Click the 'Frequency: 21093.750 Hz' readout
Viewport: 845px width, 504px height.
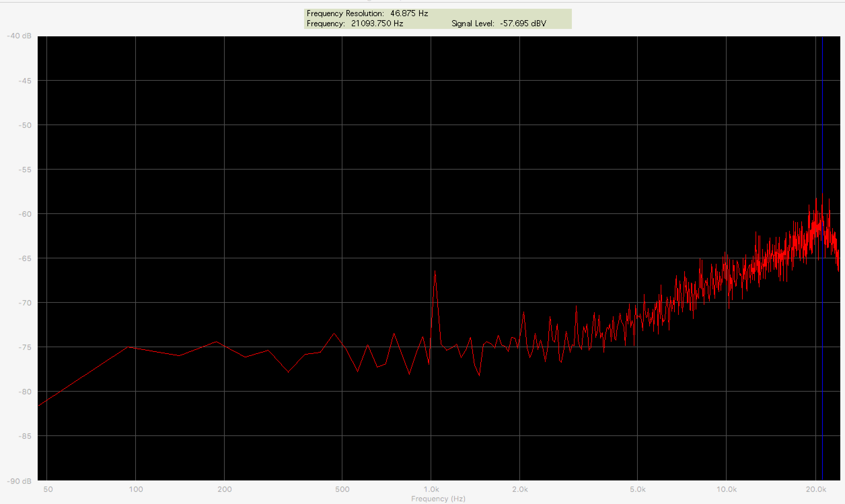pos(355,24)
